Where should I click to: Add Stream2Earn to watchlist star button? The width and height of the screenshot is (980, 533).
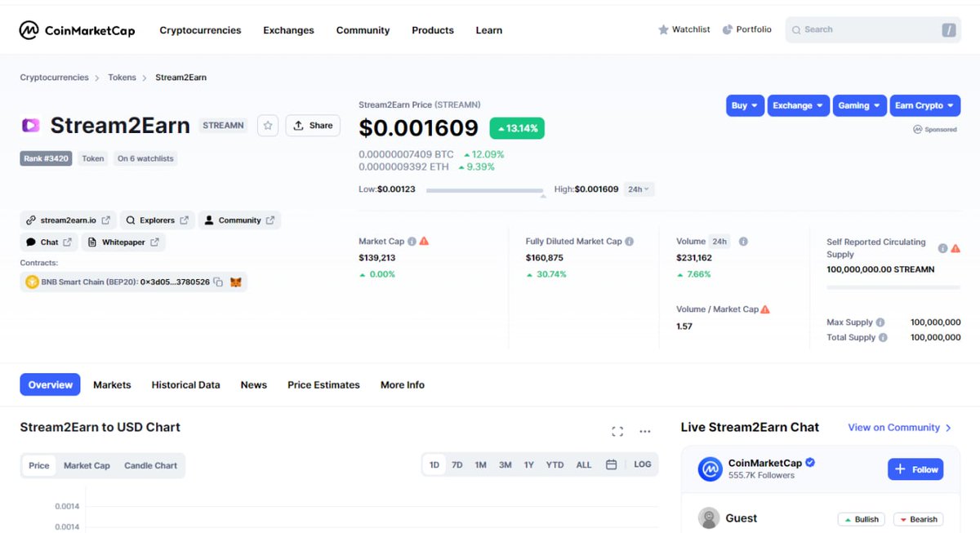pyautogui.click(x=268, y=126)
